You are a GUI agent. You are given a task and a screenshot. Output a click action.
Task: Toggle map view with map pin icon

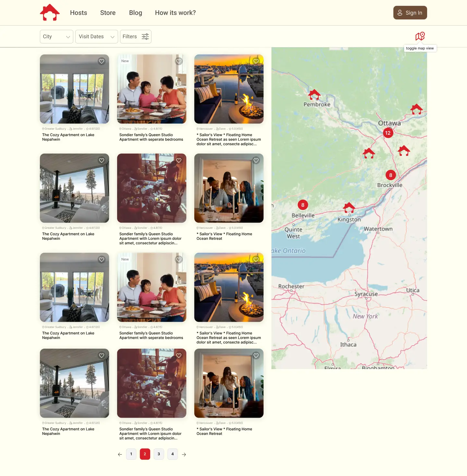420,36
